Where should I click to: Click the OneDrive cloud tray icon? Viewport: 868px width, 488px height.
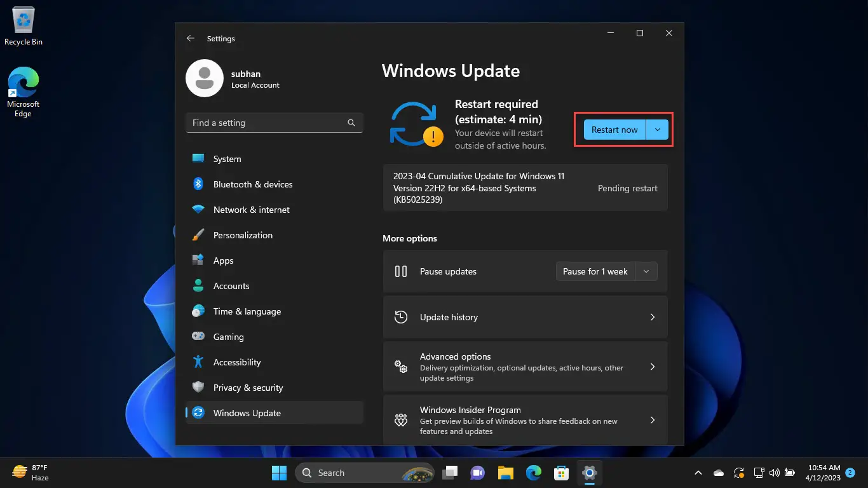pos(719,473)
